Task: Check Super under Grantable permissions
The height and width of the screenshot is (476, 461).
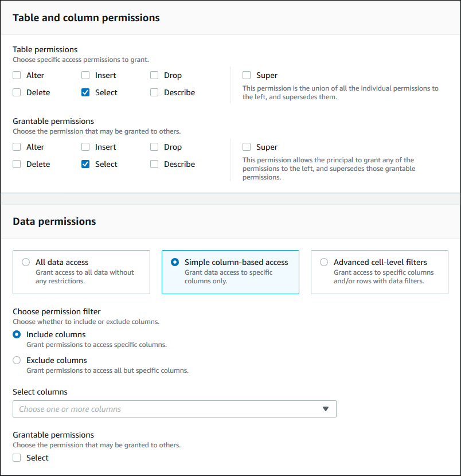Action: tap(247, 147)
